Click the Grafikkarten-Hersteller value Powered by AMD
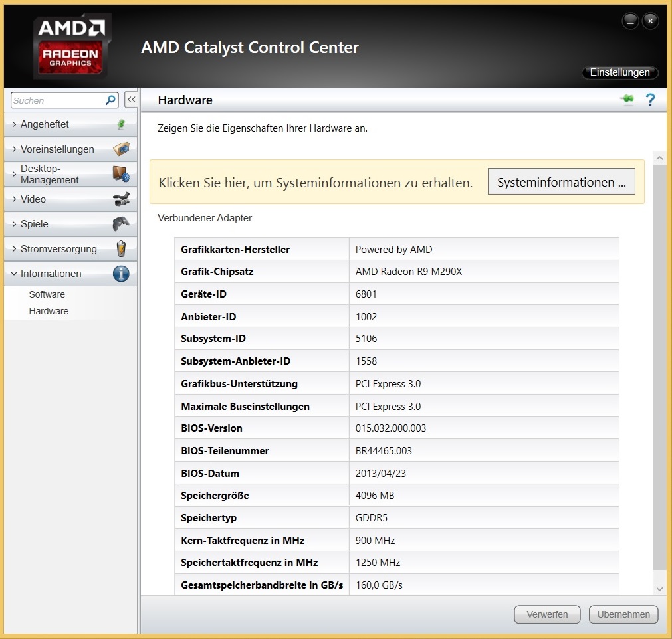The image size is (672, 639). coord(393,249)
